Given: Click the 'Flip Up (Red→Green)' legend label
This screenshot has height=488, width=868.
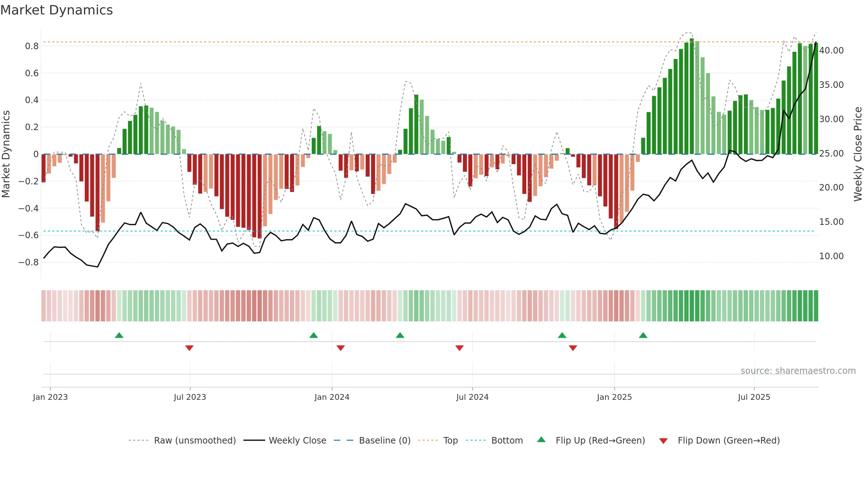Looking at the screenshot, I should (600, 440).
